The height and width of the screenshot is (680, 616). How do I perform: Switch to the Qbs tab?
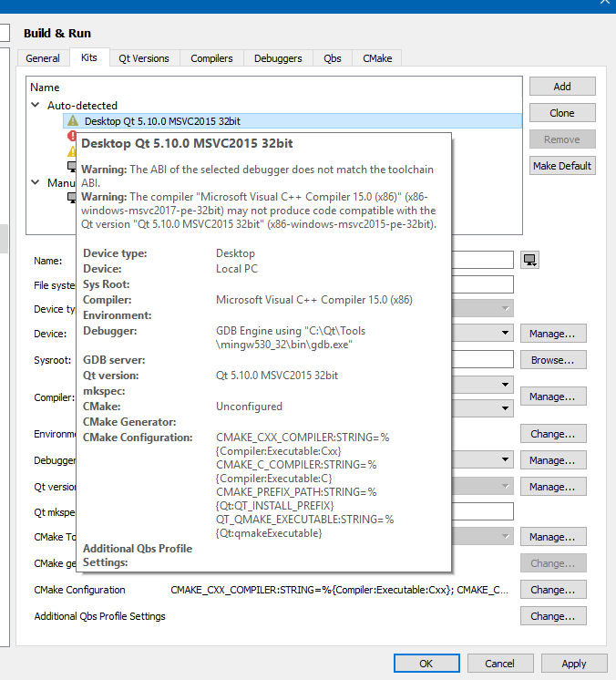pyautogui.click(x=333, y=58)
